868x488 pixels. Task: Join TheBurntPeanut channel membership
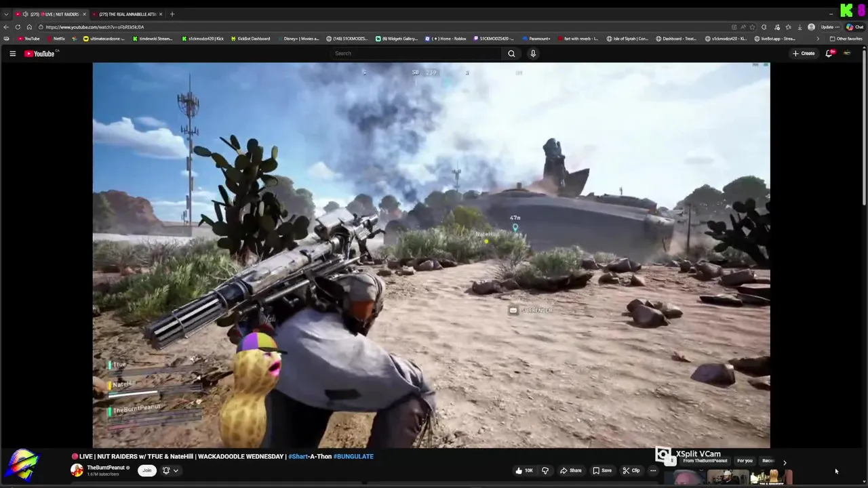pos(146,470)
